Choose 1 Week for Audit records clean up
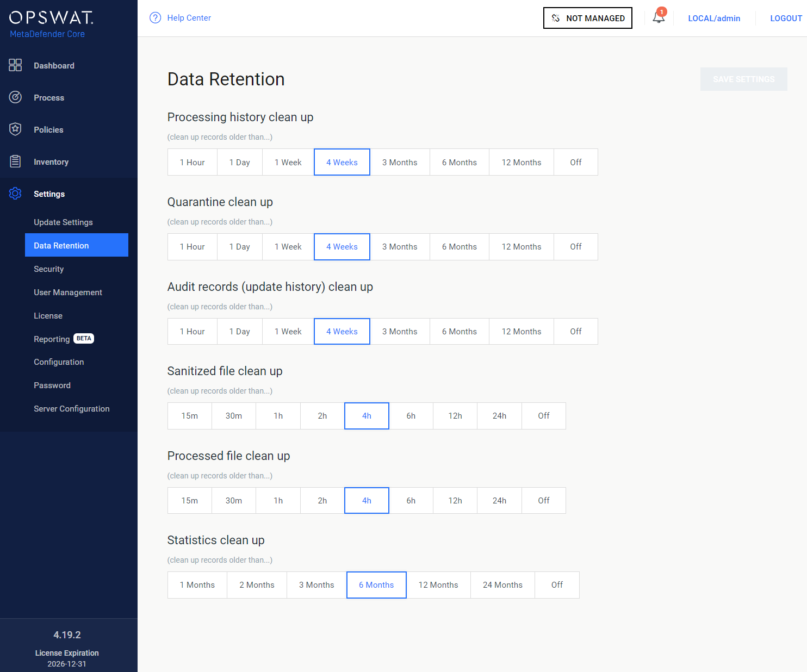 coord(288,332)
